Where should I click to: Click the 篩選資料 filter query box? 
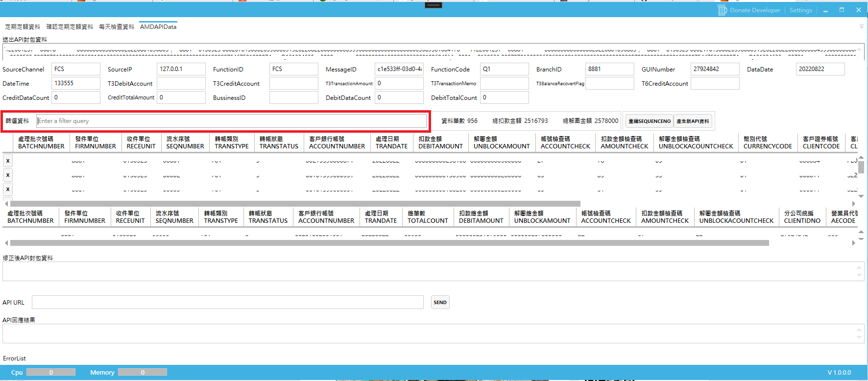pos(232,121)
